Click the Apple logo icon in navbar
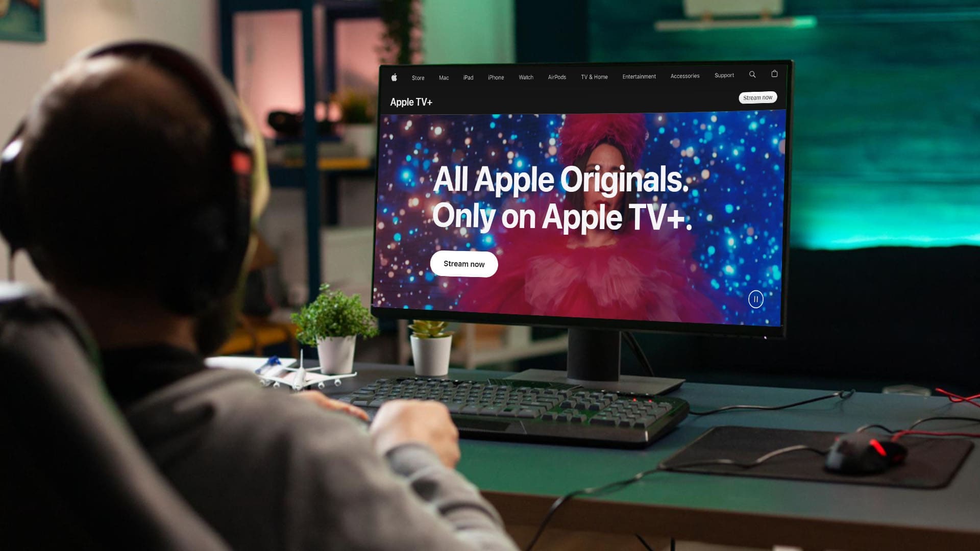Viewport: 980px width, 551px height. (x=395, y=77)
